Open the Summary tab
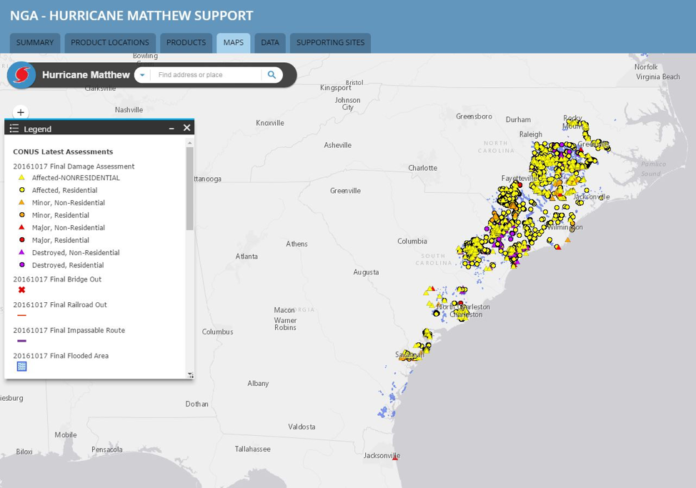This screenshot has width=696, height=488. (36, 43)
